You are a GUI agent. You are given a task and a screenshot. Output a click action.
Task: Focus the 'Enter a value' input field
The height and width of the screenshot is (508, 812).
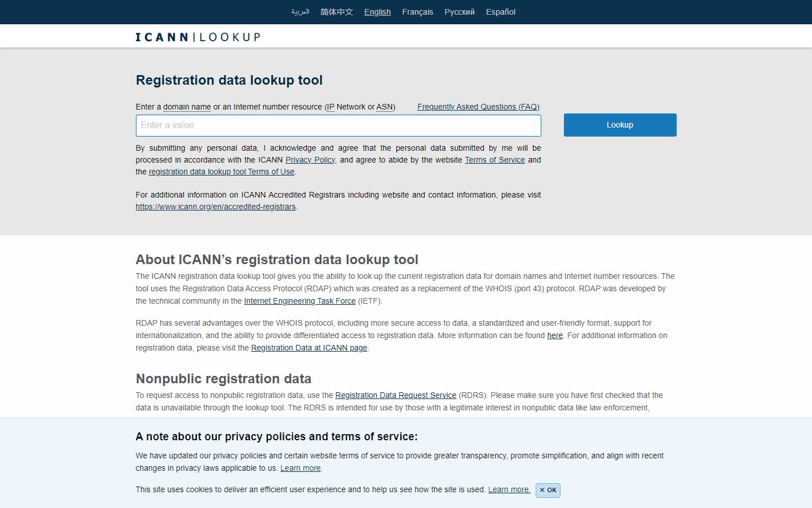pos(338,125)
